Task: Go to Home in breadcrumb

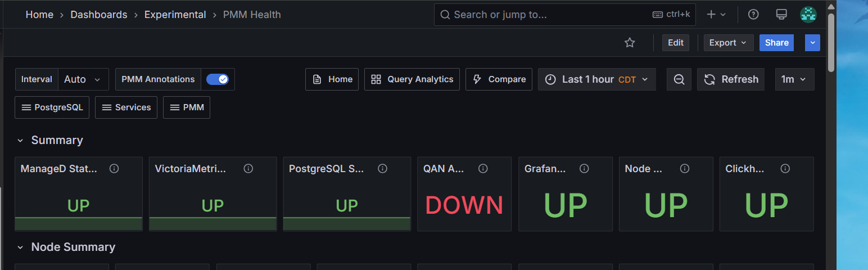Action: click(x=39, y=15)
